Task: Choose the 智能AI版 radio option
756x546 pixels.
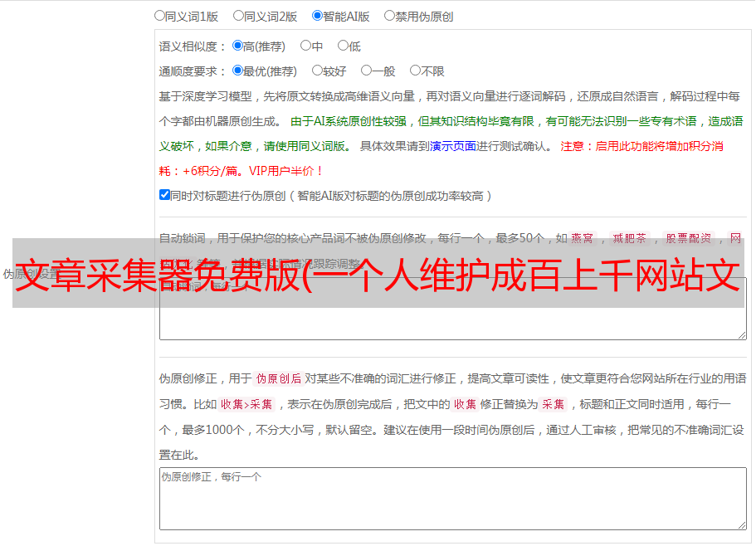Action: (317, 16)
